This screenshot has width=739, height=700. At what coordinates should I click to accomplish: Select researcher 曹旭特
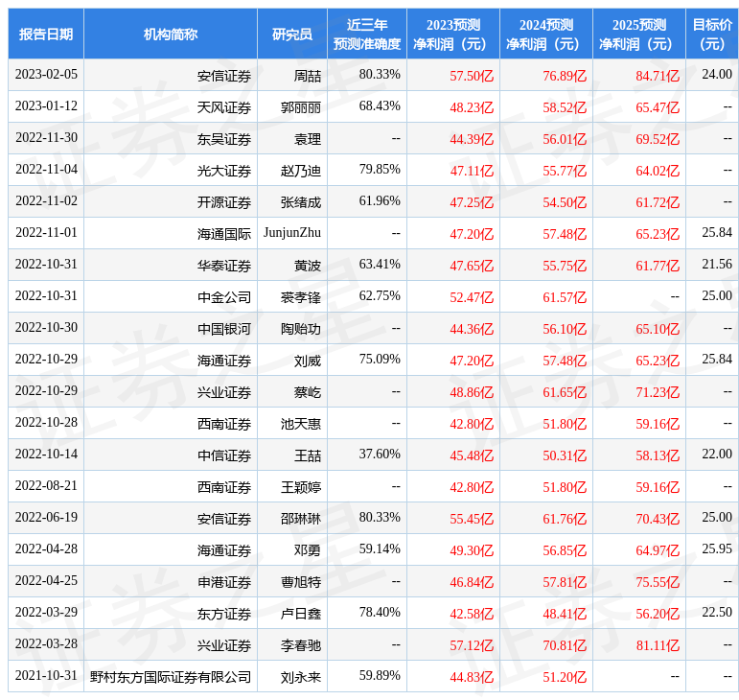pos(301,581)
